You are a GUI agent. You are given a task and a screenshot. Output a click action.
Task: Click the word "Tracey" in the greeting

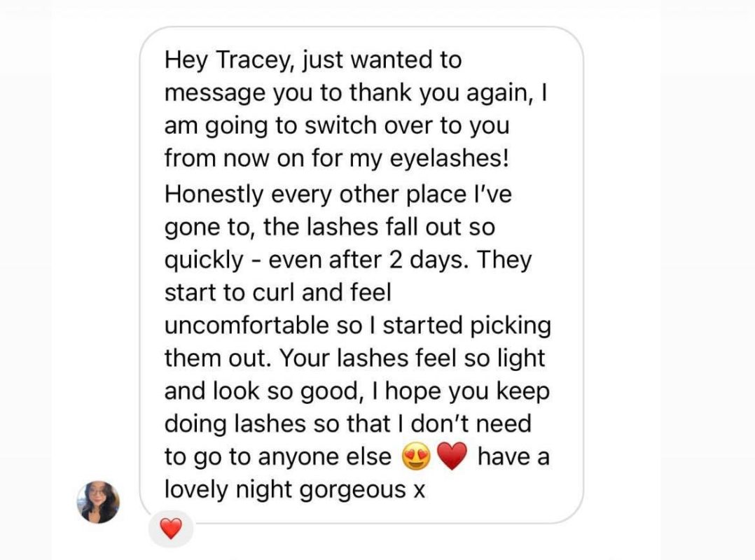[249, 61]
